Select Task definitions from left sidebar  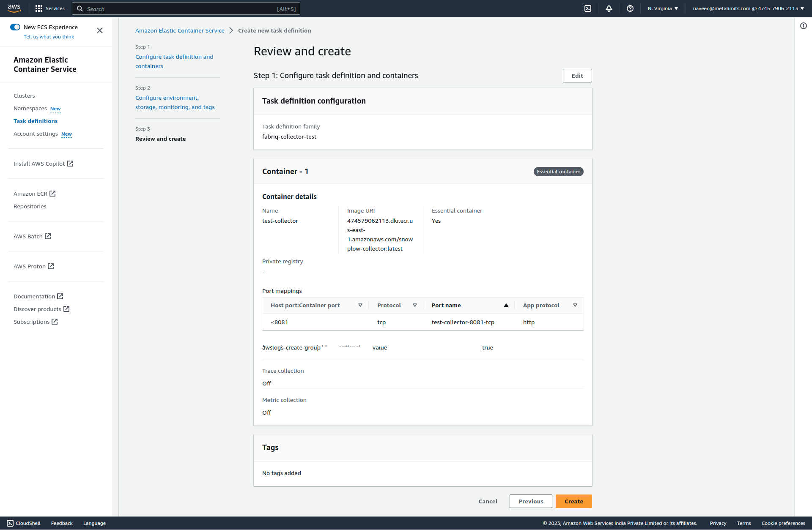point(36,121)
